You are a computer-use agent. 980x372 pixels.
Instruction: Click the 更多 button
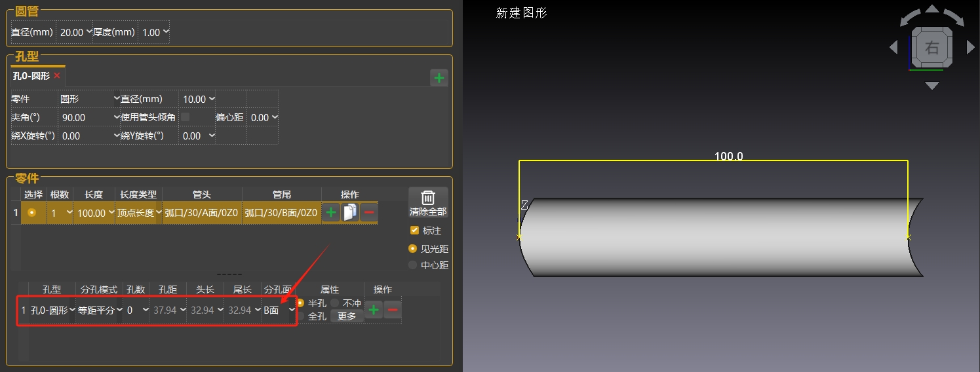[x=347, y=316]
